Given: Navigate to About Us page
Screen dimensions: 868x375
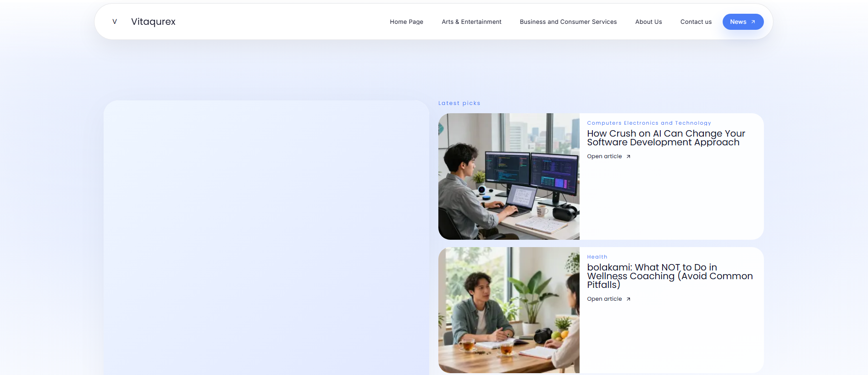Looking at the screenshot, I should click(648, 22).
